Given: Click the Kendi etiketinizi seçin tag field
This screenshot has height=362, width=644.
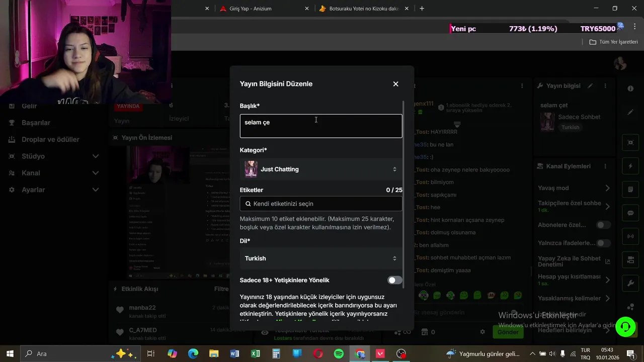Looking at the screenshot, I should point(321,204).
